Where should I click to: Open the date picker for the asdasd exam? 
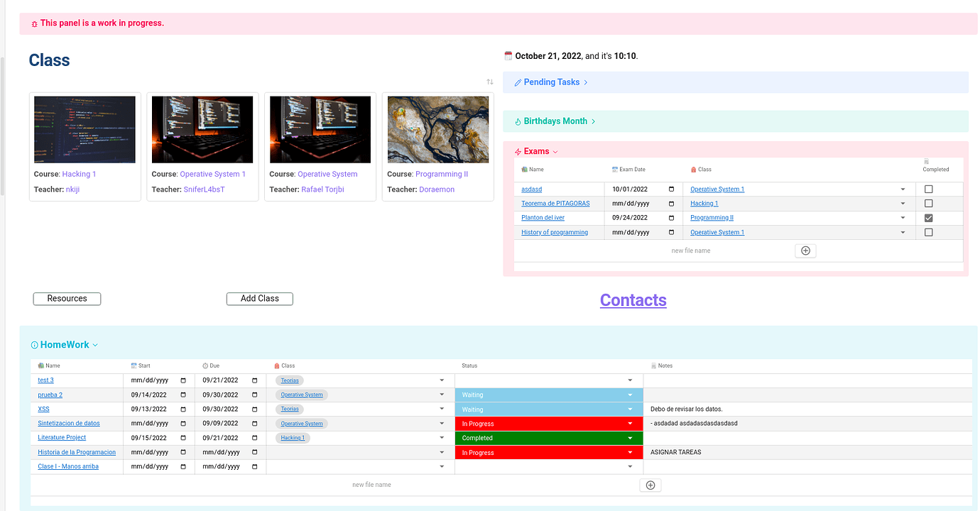coord(672,189)
